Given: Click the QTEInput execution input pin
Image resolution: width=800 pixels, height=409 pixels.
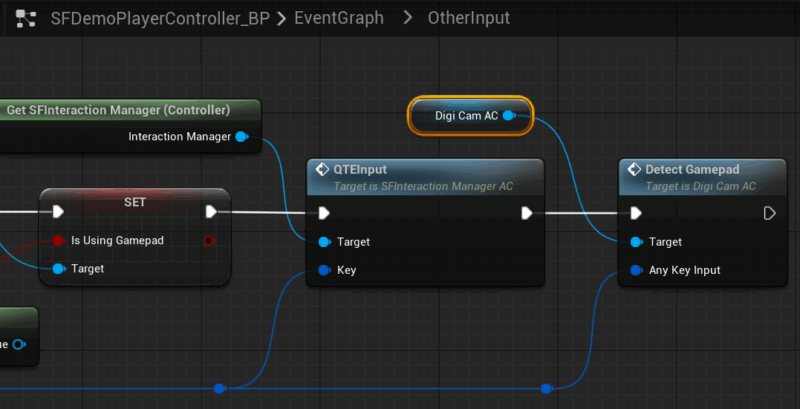Looking at the screenshot, I should [x=323, y=212].
